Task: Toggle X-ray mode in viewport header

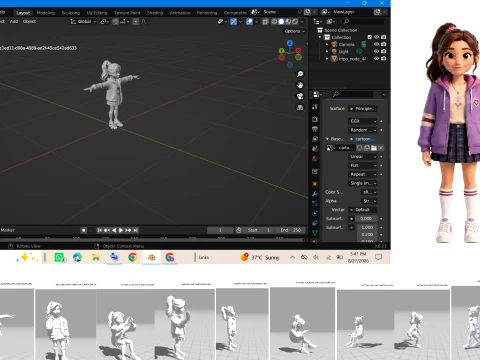Action: point(266,22)
